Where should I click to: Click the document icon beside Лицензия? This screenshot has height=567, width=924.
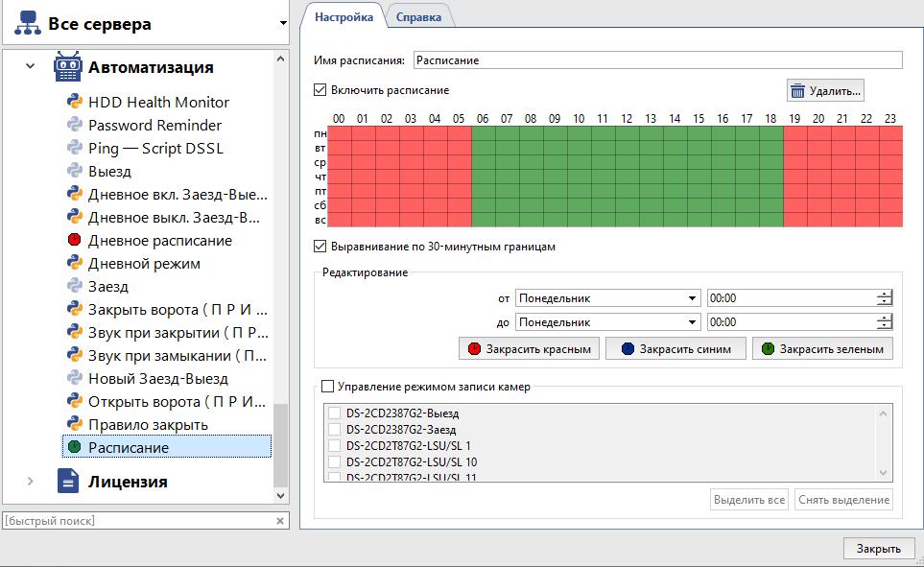tap(67, 482)
